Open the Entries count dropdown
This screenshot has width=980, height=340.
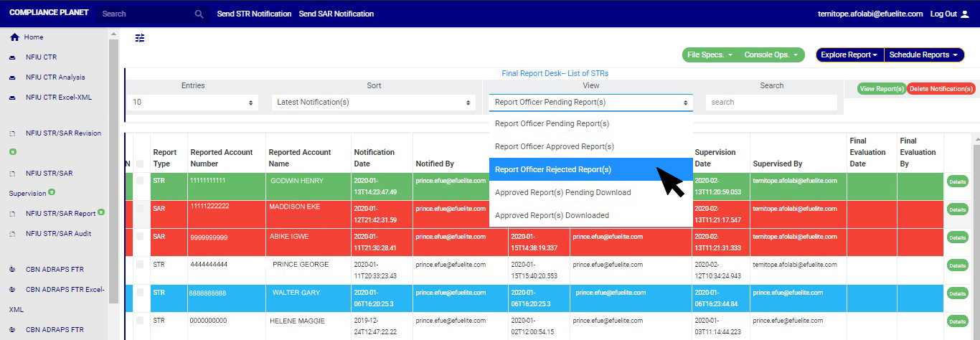click(x=193, y=103)
